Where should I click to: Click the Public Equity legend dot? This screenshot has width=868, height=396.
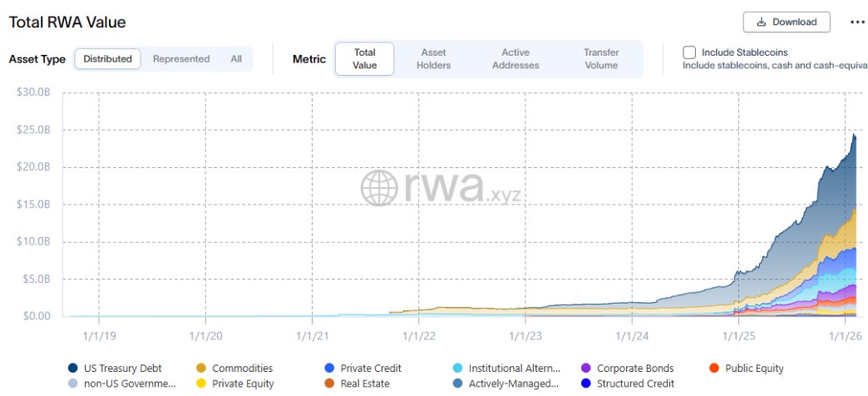coord(714,368)
